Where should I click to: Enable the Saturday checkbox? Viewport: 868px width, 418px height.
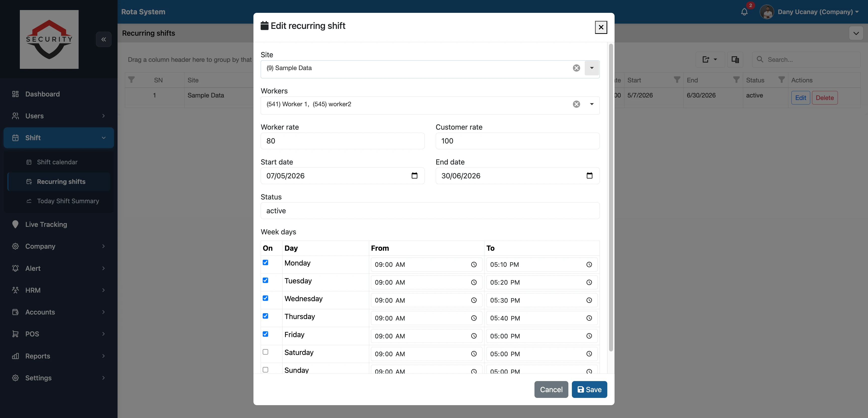pos(265,352)
